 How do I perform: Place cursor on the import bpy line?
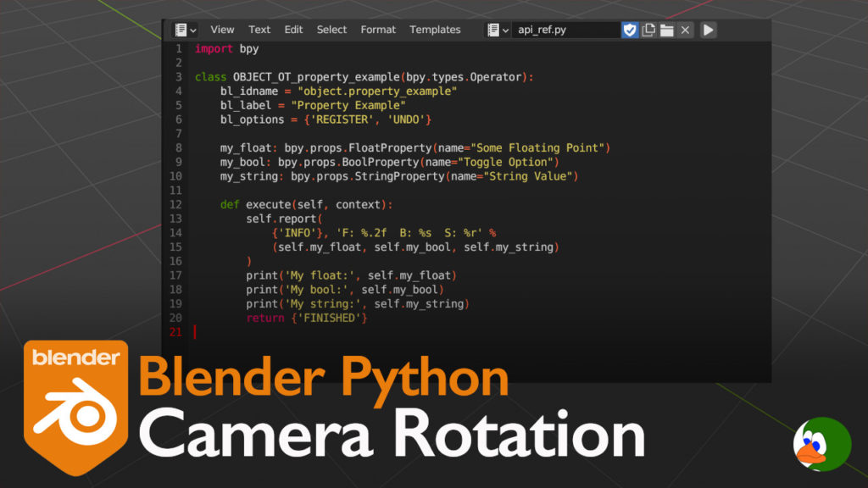pos(227,49)
